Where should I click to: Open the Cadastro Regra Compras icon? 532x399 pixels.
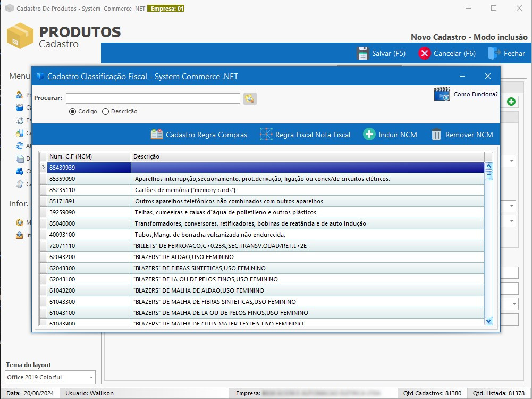click(x=156, y=135)
